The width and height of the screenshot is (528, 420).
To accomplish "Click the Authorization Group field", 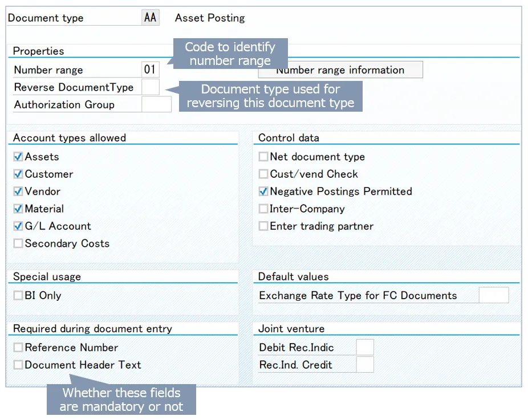I will coord(156,105).
